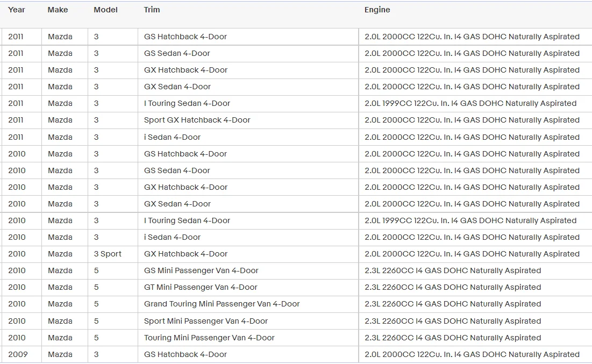Select 2010 i Sedan 4-Door trim cell
592x364 pixels.
pos(248,237)
